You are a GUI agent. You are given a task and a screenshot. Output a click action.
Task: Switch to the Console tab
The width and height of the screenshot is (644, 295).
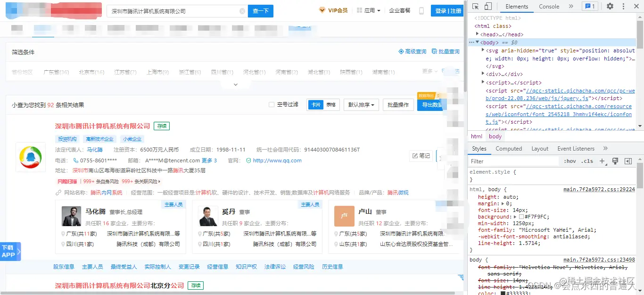(x=549, y=7)
